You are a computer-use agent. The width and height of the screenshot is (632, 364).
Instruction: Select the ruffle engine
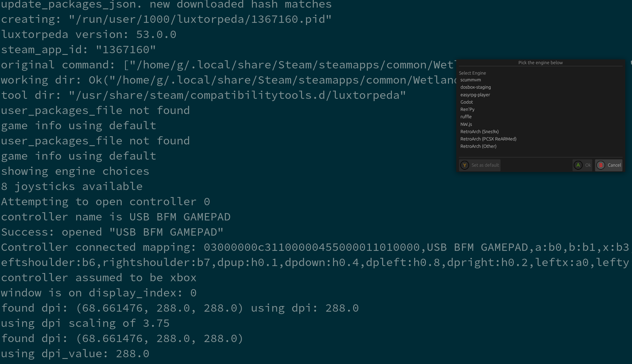[x=466, y=117]
